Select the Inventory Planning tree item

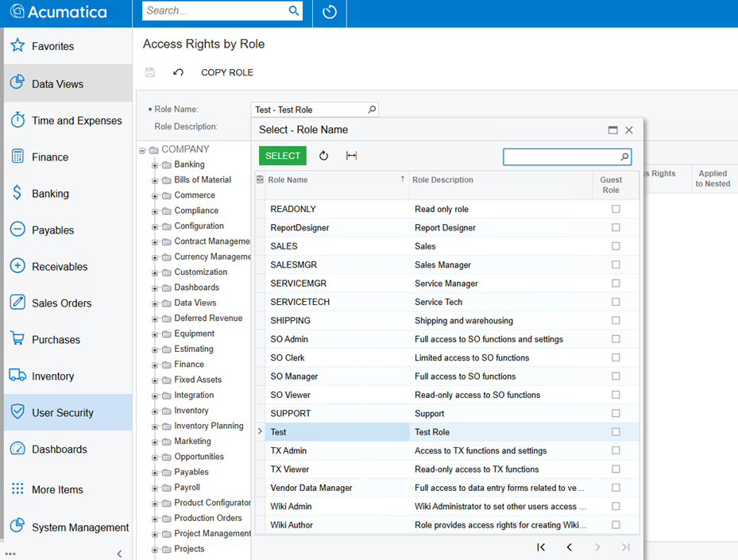(x=208, y=426)
